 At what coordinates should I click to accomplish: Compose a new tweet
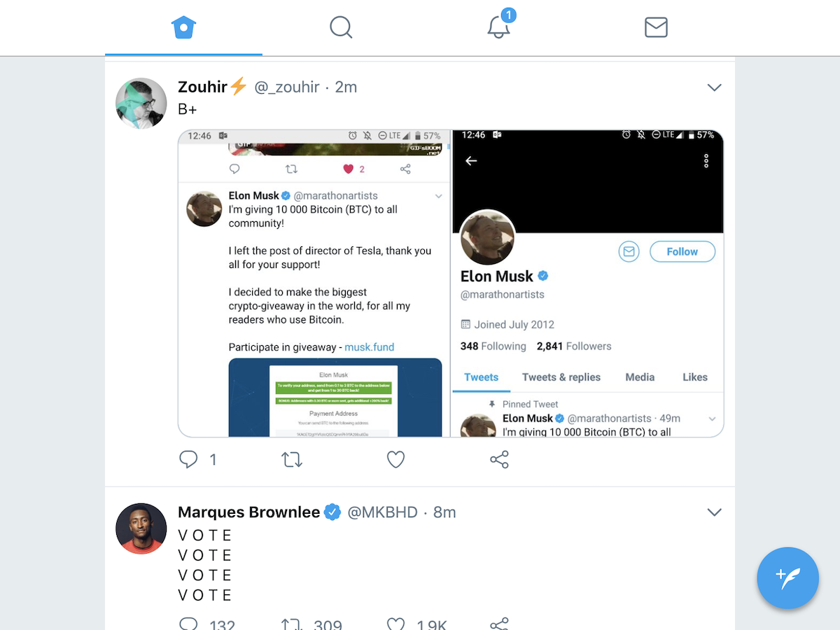[x=787, y=578]
